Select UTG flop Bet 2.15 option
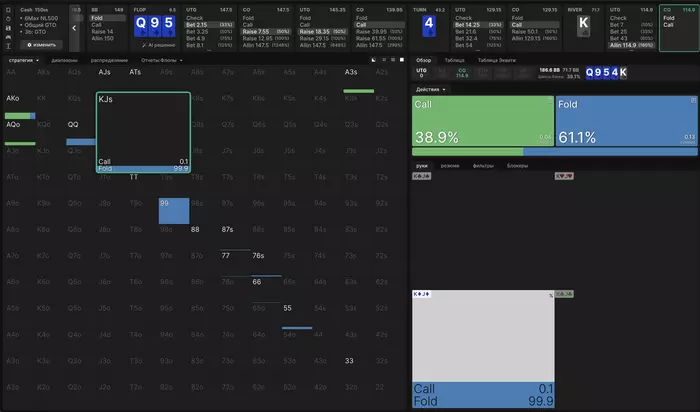Viewport: 700px width, 412px height. [209, 25]
